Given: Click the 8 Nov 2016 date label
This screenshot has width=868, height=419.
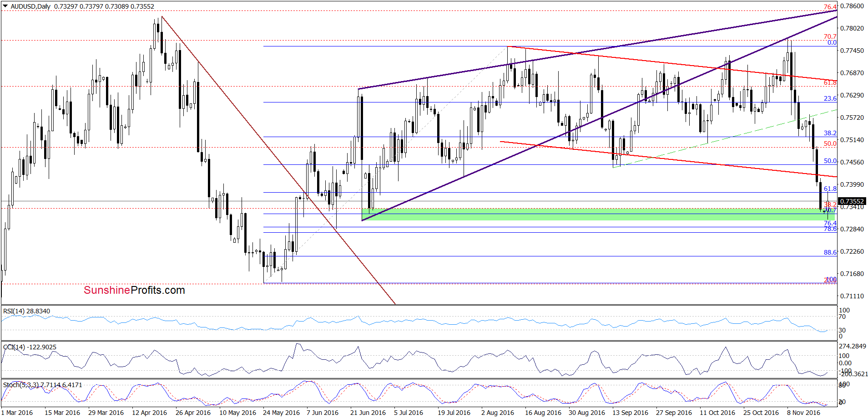Looking at the screenshot, I should point(803,413).
